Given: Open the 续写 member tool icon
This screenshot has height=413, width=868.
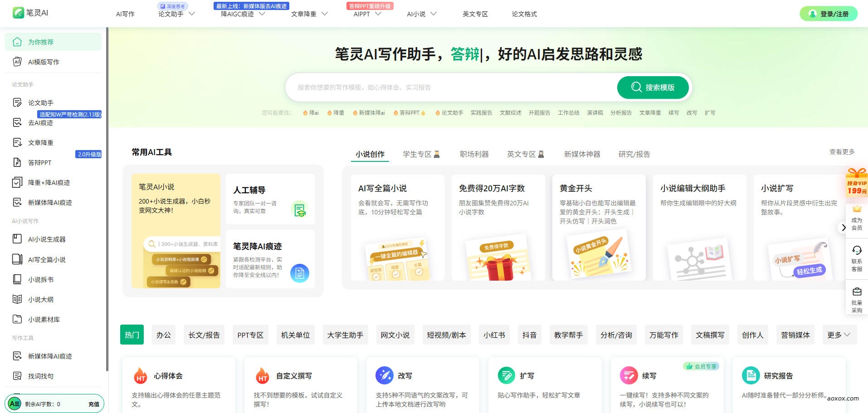Looking at the screenshot, I should click(629, 375).
